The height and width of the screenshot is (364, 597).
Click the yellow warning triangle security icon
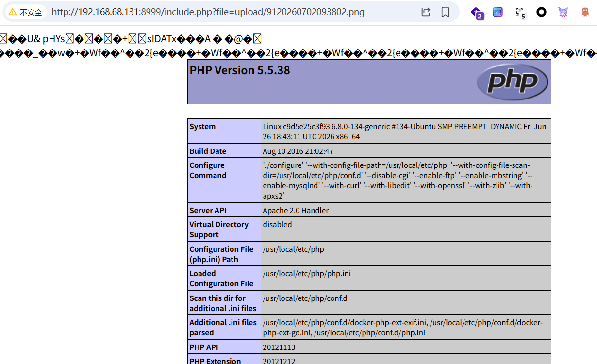(x=13, y=12)
